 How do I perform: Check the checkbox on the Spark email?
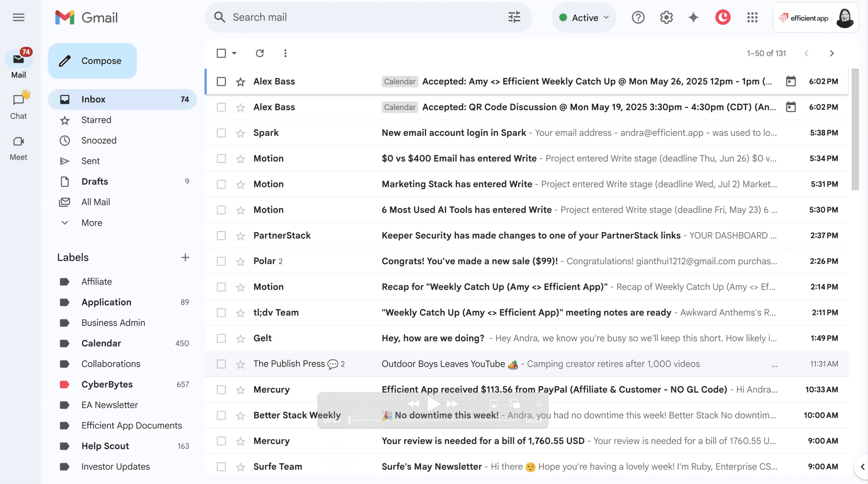[221, 133]
